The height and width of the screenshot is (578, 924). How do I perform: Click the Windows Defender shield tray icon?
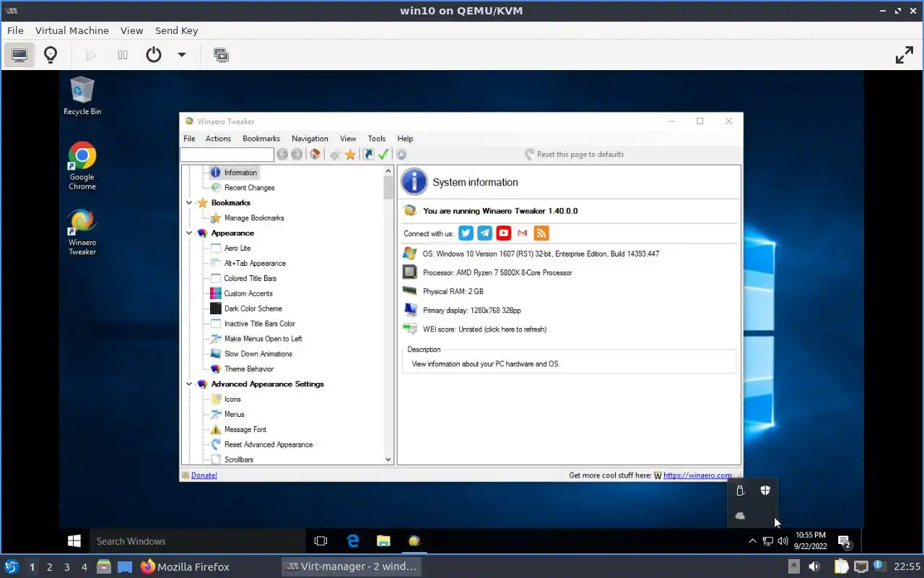pyautogui.click(x=765, y=491)
